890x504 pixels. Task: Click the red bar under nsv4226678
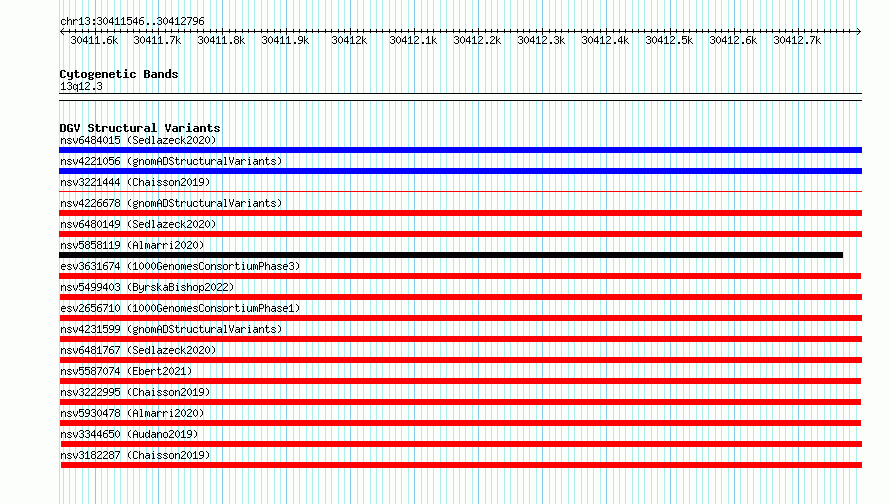pyautogui.click(x=460, y=213)
